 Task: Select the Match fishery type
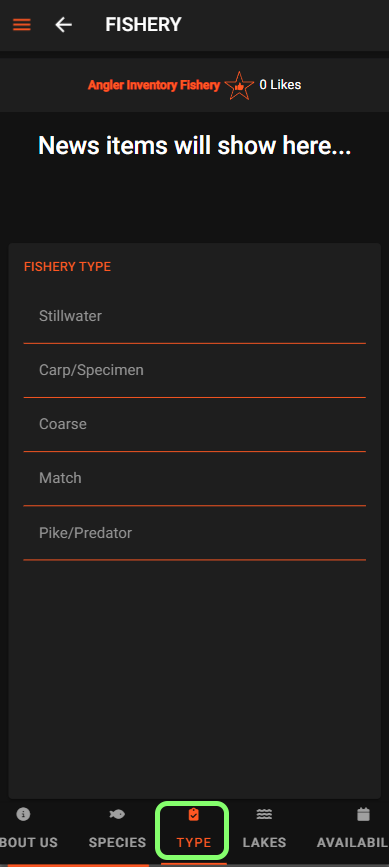194,478
